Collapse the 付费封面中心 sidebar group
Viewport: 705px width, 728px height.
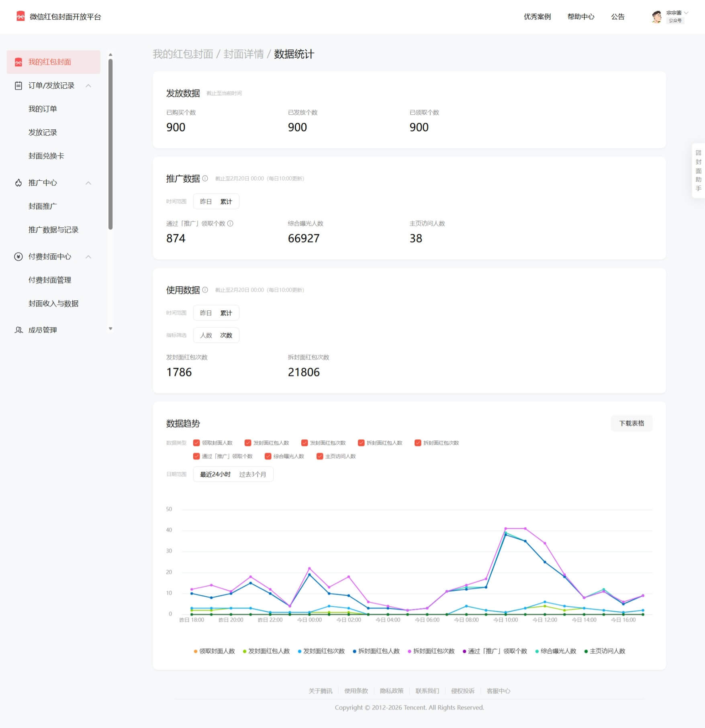pos(88,257)
